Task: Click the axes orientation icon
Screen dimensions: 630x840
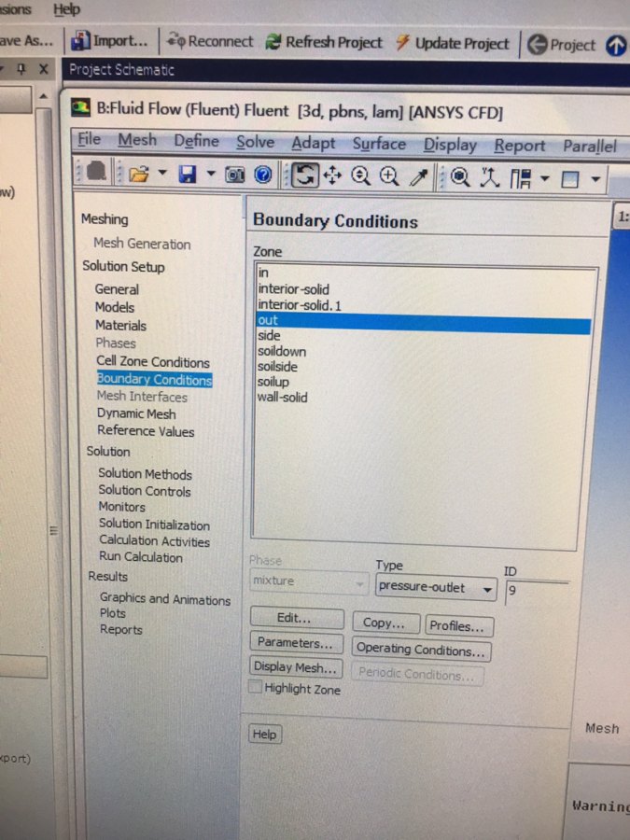Action: pos(490,177)
